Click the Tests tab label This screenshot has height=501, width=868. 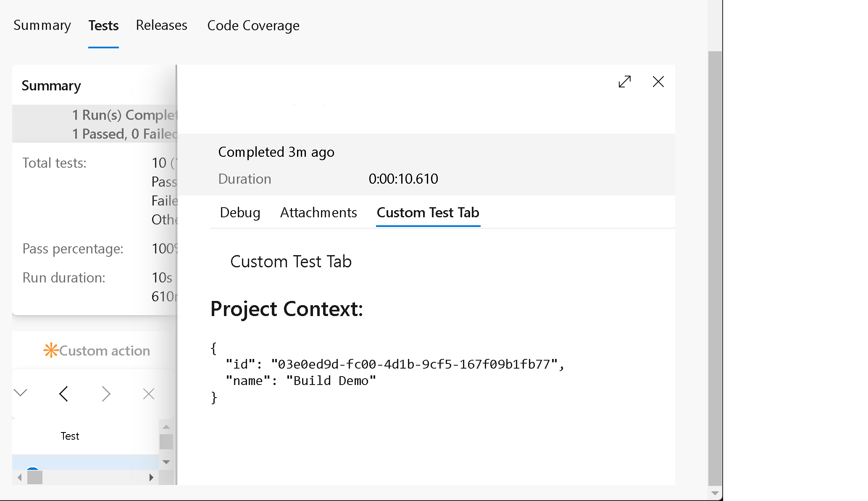[x=104, y=25]
